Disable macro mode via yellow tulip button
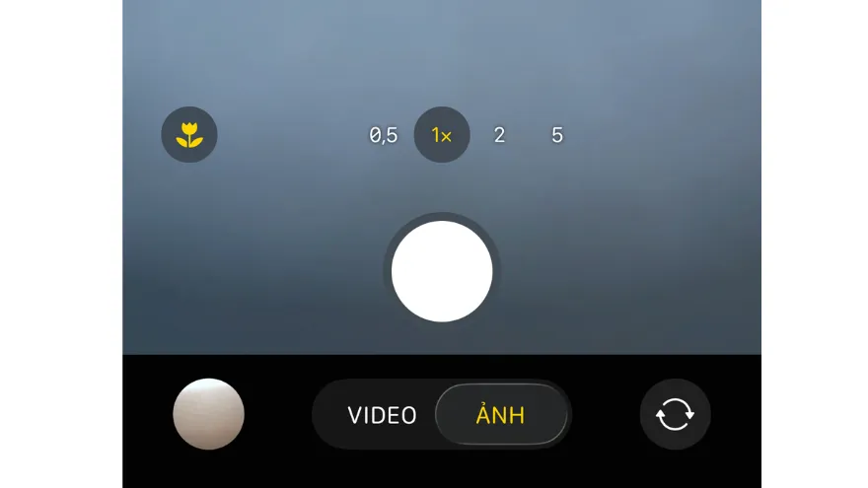The height and width of the screenshot is (488, 868). click(x=189, y=134)
